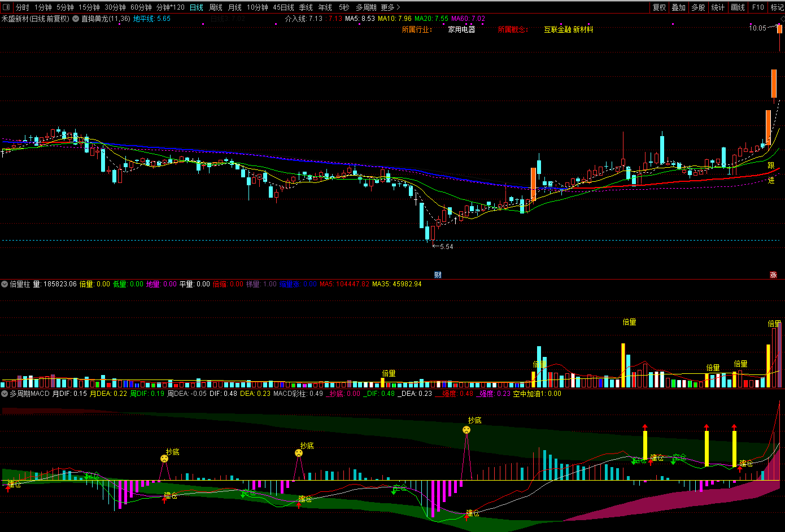Click the 月DIF: 0.15 value label
Viewport: 785px width, 532px height.
coord(70,394)
